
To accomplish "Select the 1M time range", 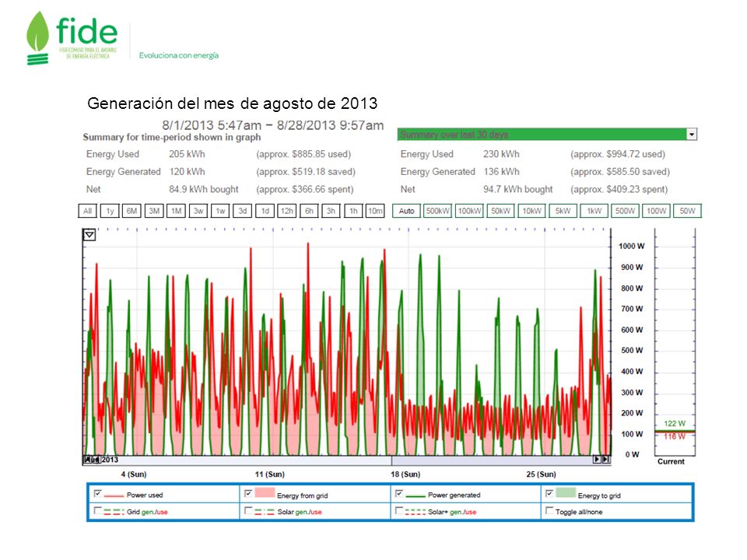I will coord(177,211).
